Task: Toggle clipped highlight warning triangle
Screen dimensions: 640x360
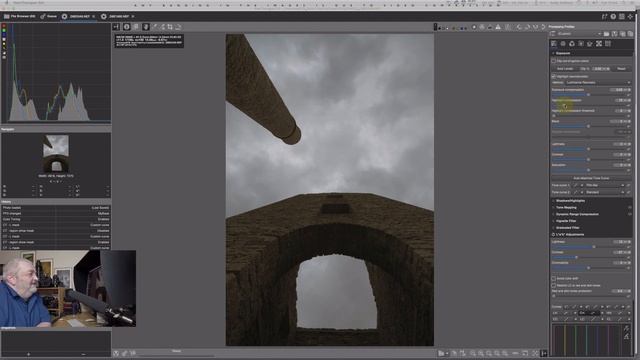Action: coord(498,27)
